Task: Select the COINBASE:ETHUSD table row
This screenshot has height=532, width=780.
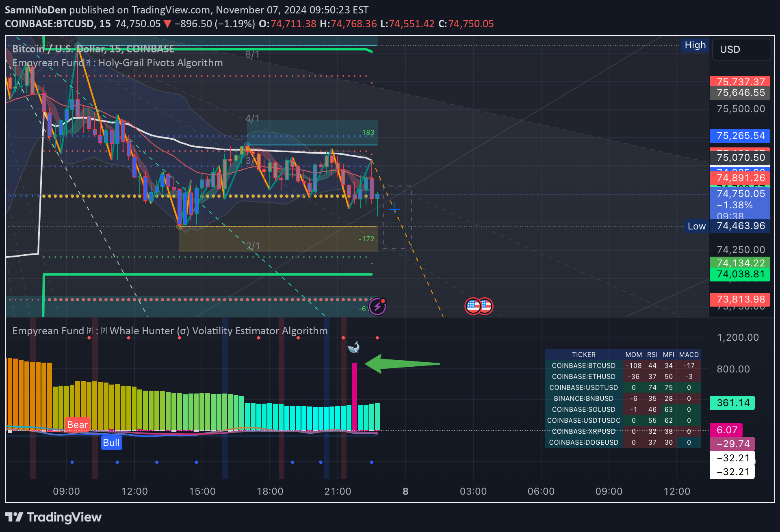Action: click(x=623, y=376)
